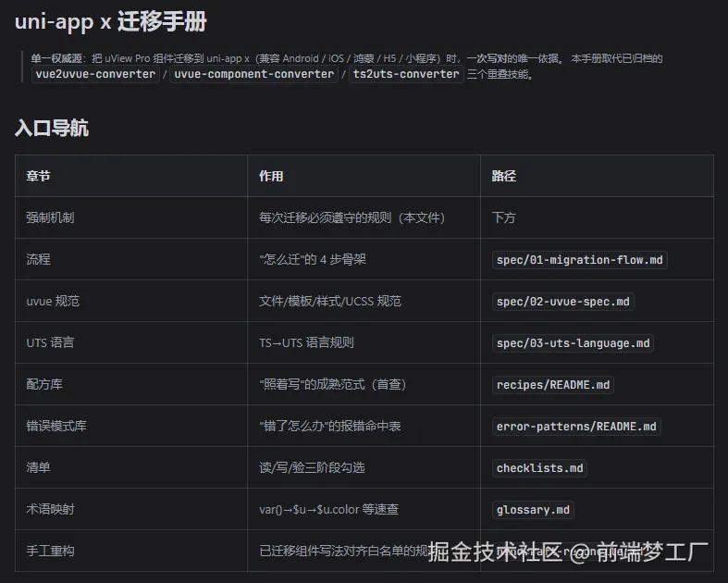Screen dimensions: 728x583
Task: Click the checklists.md path
Action: [539, 468]
